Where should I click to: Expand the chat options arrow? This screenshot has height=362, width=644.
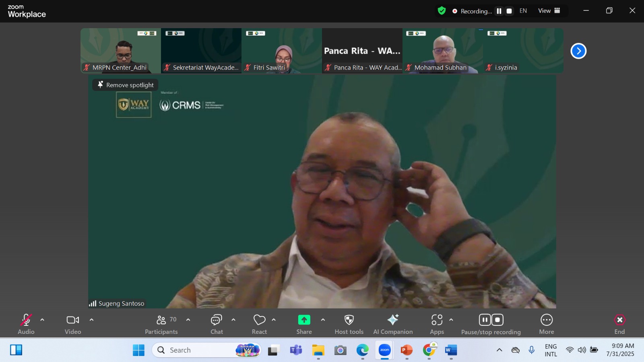pyautogui.click(x=233, y=320)
